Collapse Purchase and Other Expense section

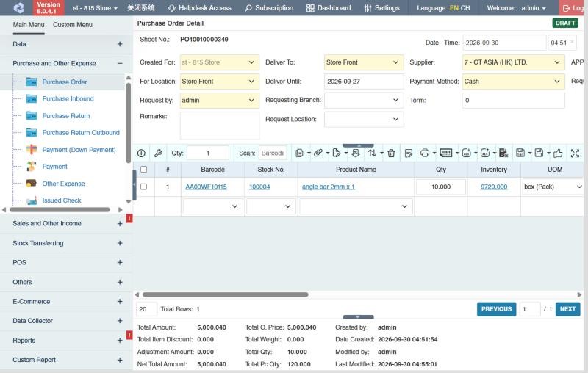coord(120,63)
